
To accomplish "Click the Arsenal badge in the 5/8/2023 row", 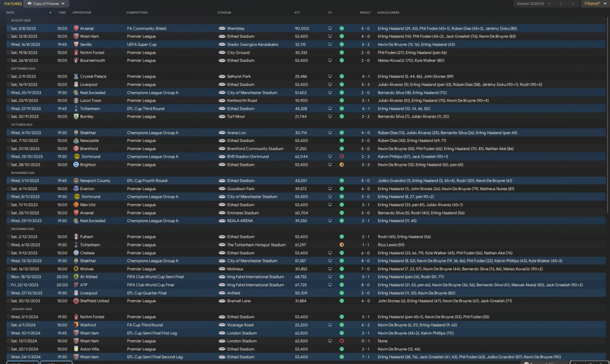I will [x=76, y=29].
